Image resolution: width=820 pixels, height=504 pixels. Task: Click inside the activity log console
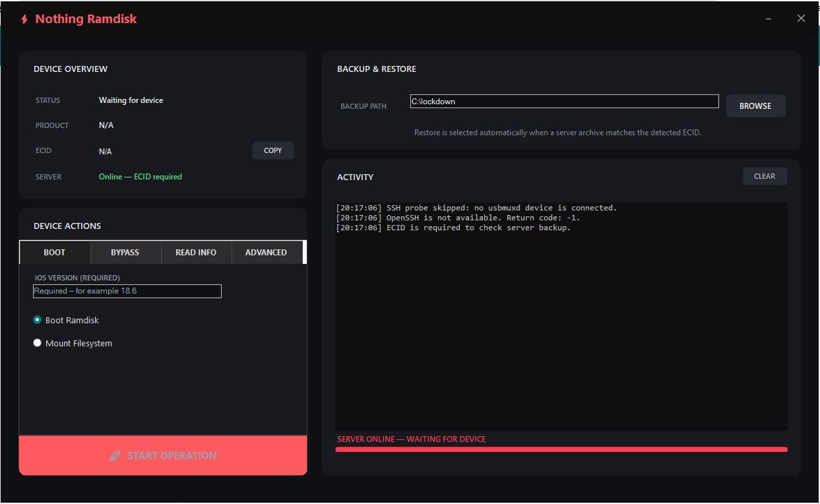click(561, 317)
